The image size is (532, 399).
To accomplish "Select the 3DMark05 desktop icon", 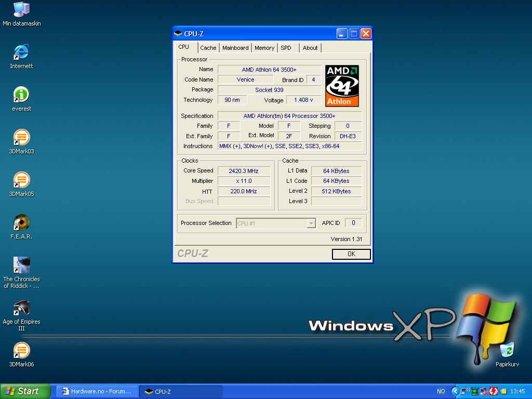I will (x=21, y=184).
